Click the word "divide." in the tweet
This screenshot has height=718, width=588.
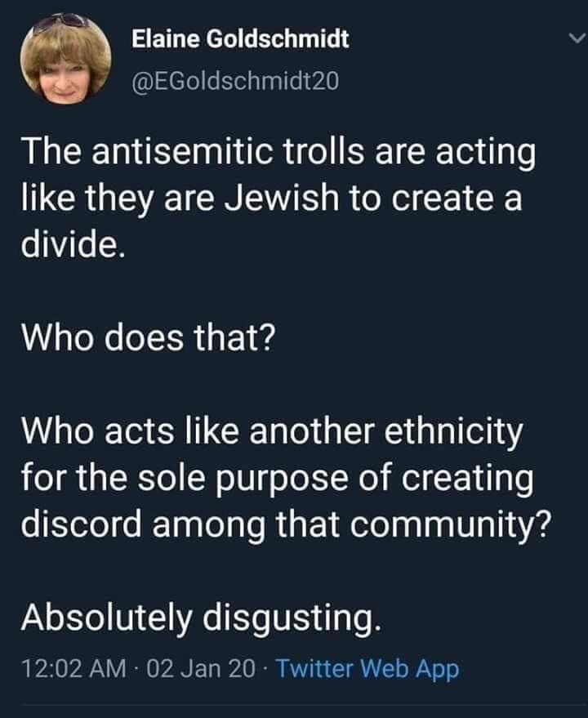[x=73, y=246]
